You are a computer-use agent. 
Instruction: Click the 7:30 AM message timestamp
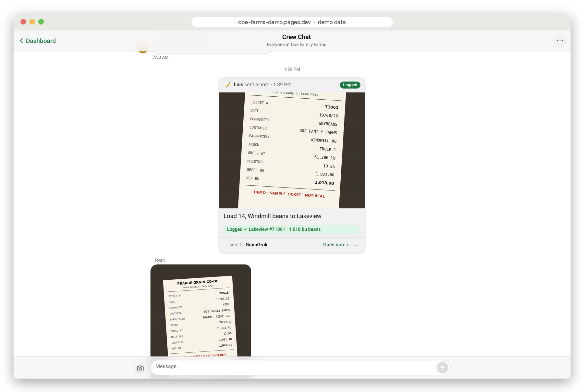coord(161,57)
